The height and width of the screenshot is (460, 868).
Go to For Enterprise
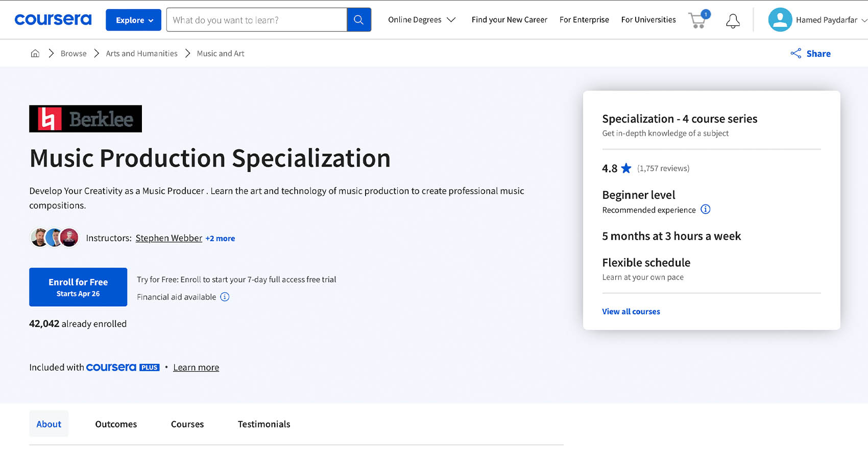pos(584,19)
